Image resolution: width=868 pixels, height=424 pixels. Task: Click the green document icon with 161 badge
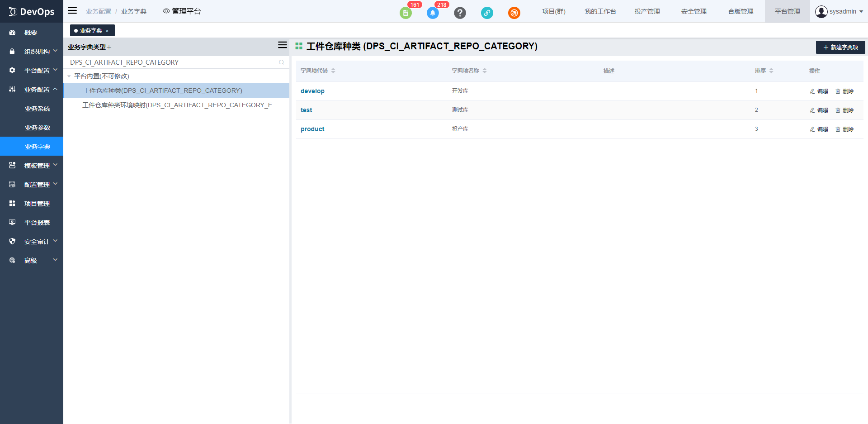[x=406, y=13]
